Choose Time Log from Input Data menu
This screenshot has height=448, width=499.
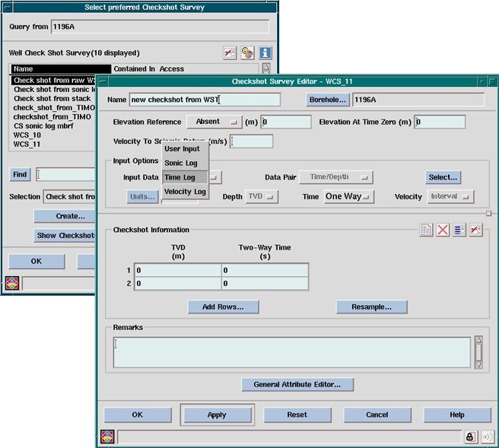point(185,177)
